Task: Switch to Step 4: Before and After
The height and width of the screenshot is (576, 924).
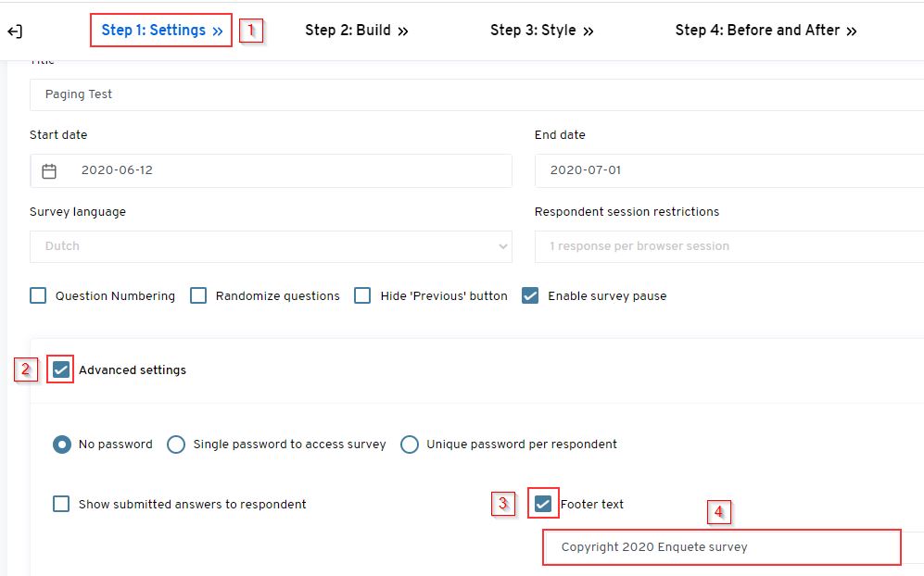Action: 766,31
